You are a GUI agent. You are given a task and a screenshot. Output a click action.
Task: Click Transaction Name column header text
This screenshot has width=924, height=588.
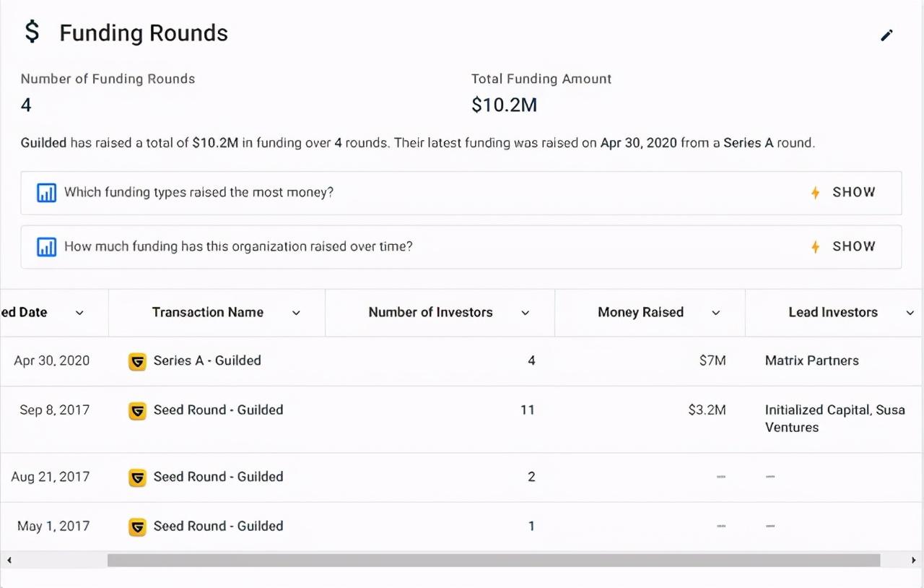pyautogui.click(x=208, y=312)
